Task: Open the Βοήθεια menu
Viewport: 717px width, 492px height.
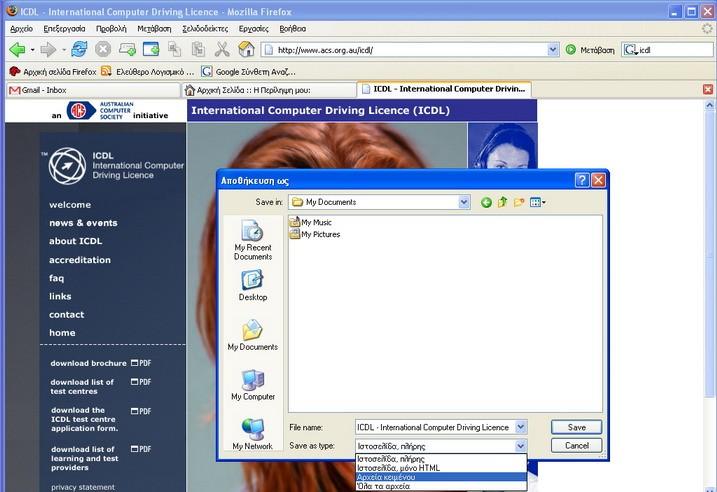Action: 293,28
